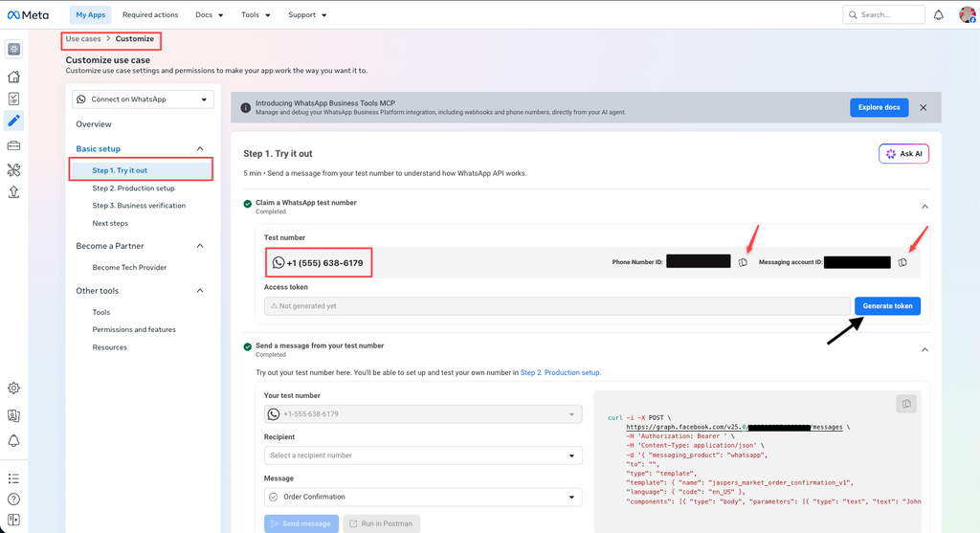Open the Connect on WhatsApp use case dropdown
The width and height of the screenshot is (980, 533).
coord(143,100)
